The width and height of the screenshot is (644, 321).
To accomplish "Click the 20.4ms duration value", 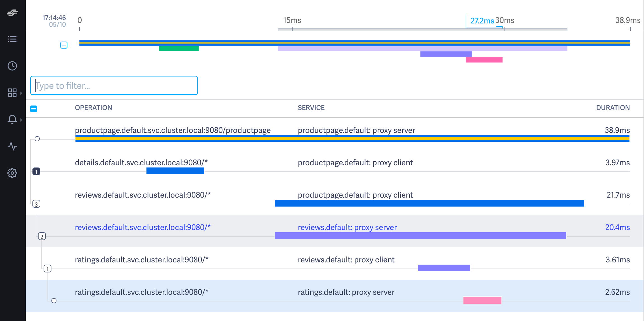I will tap(617, 227).
